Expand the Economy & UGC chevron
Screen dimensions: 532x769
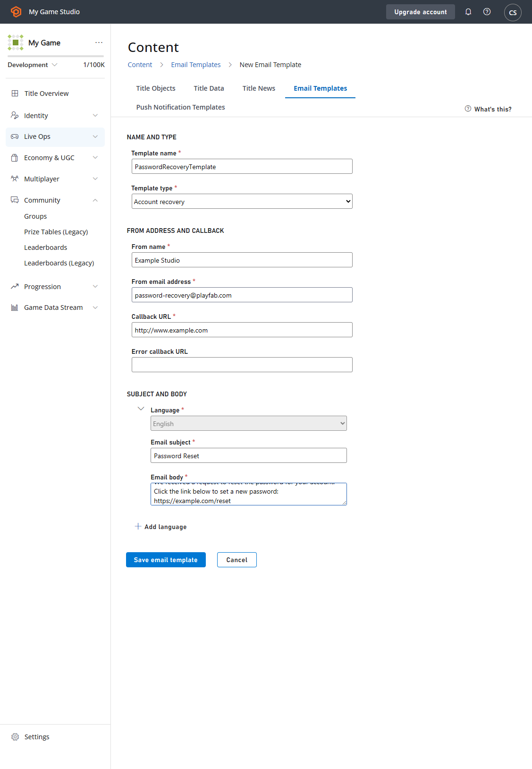[95, 158]
